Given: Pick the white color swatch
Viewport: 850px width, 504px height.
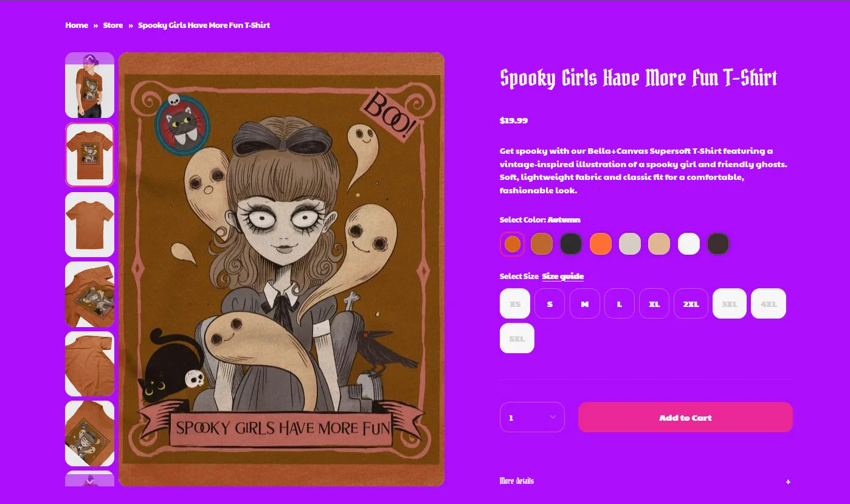Looking at the screenshot, I should click(689, 244).
